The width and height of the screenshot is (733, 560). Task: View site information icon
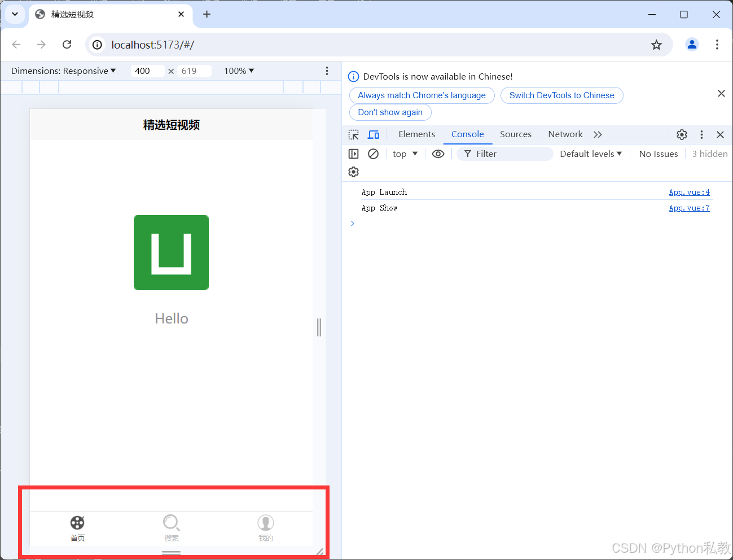(98, 45)
